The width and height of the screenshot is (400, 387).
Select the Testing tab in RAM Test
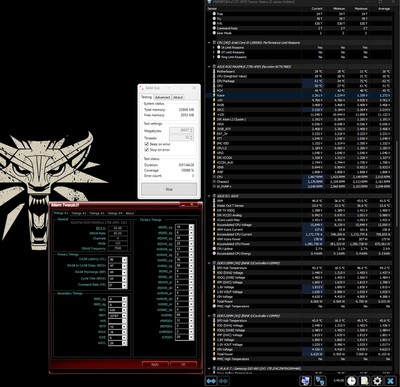coord(147,97)
